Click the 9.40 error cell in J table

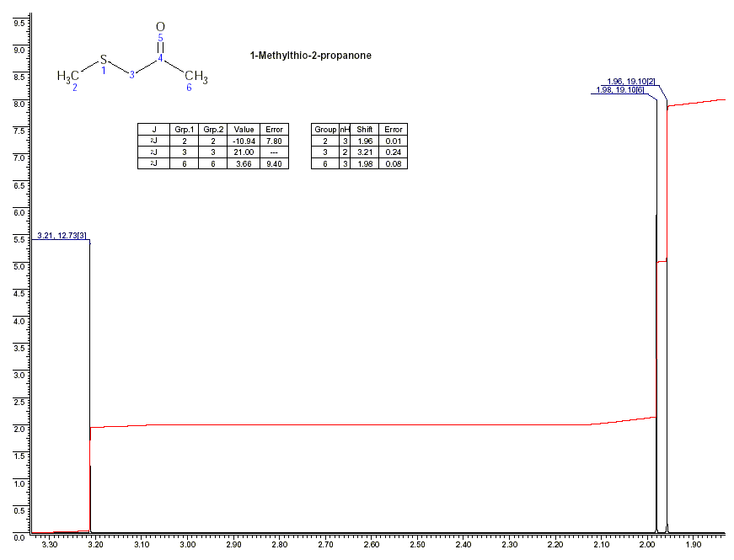point(275,163)
